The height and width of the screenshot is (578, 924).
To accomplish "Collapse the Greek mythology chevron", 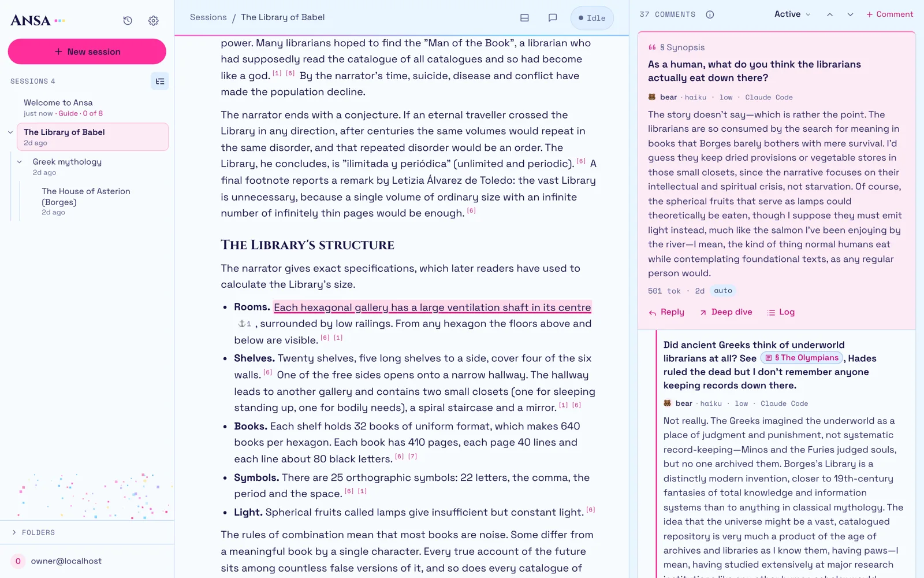I will point(20,162).
